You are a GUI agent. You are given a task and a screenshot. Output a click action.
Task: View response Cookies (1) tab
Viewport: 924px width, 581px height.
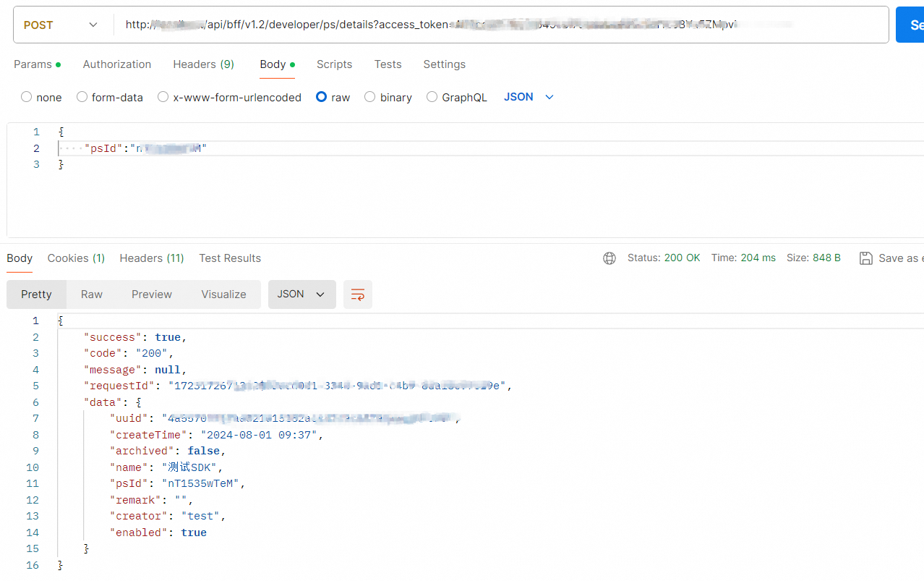[76, 258]
